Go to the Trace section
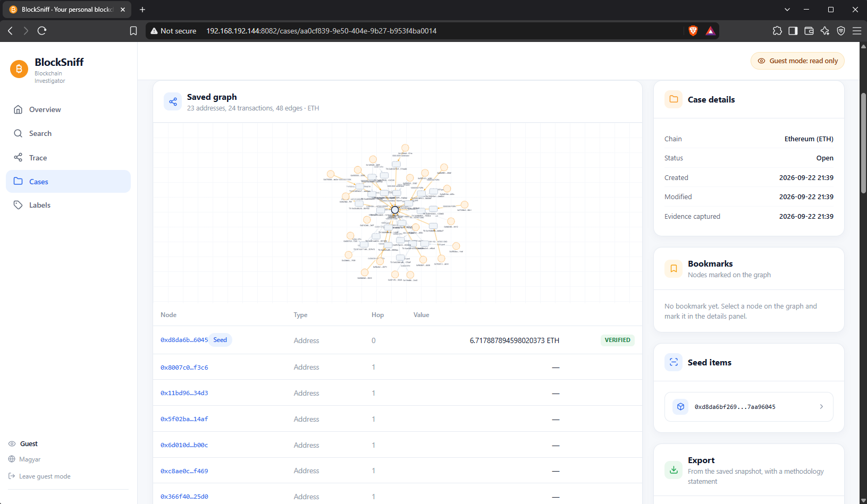 click(68, 158)
